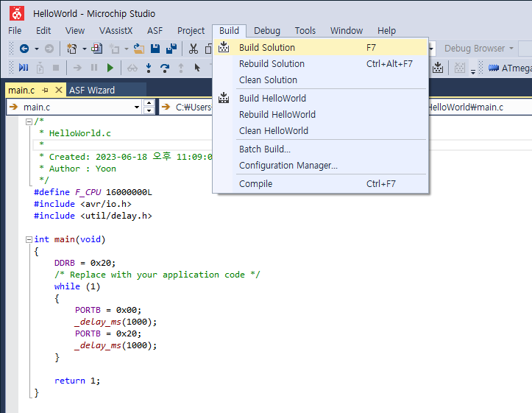The image size is (532, 413).
Task: Open the Debug menu
Action: [267, 31]
